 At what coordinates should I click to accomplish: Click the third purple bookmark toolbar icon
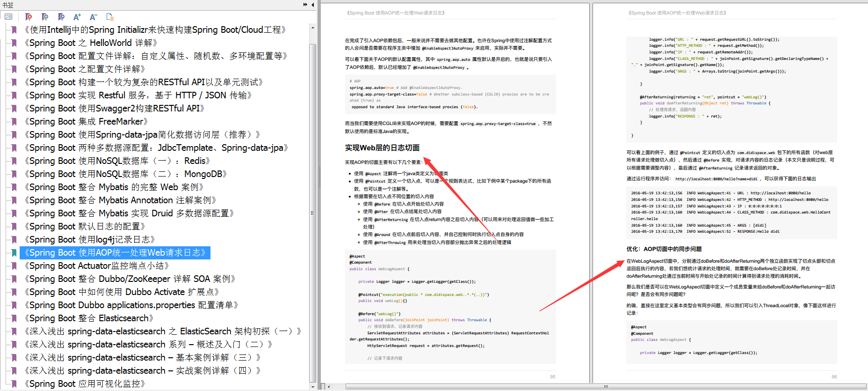(x=61, y=17)
